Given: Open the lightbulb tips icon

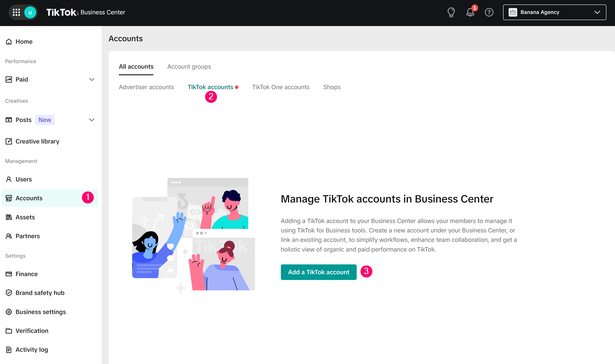Looking at the screenshot, I should click(451, 12).
